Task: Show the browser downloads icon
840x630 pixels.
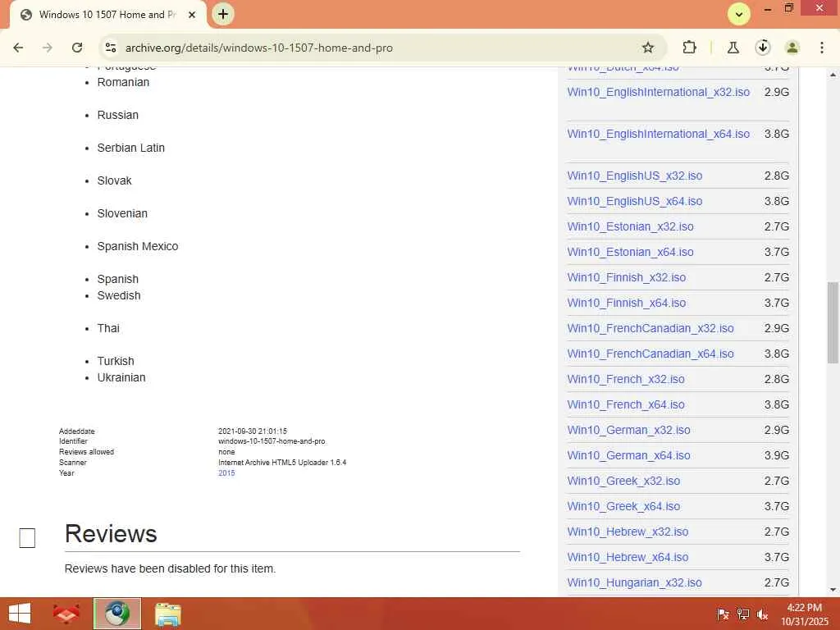Action: [763, 48]
